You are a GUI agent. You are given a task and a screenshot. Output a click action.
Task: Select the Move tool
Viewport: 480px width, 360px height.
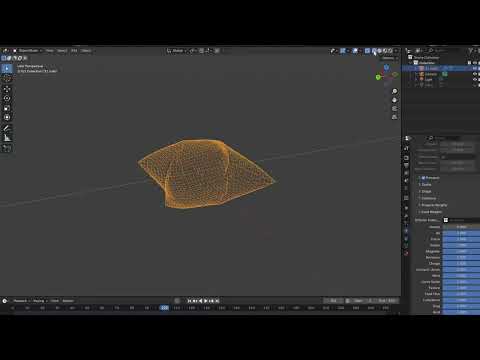(7, 89)
